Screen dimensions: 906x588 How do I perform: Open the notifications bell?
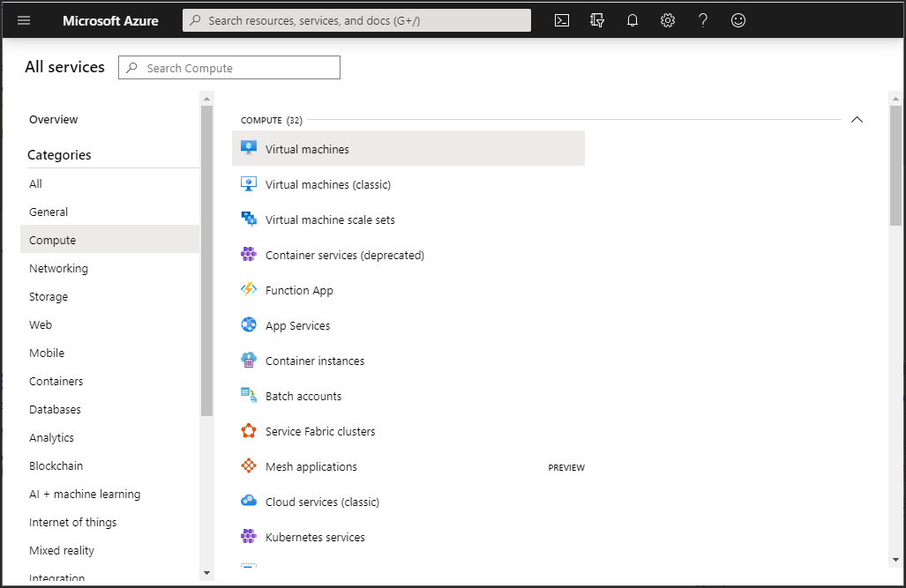coord(633,21)
